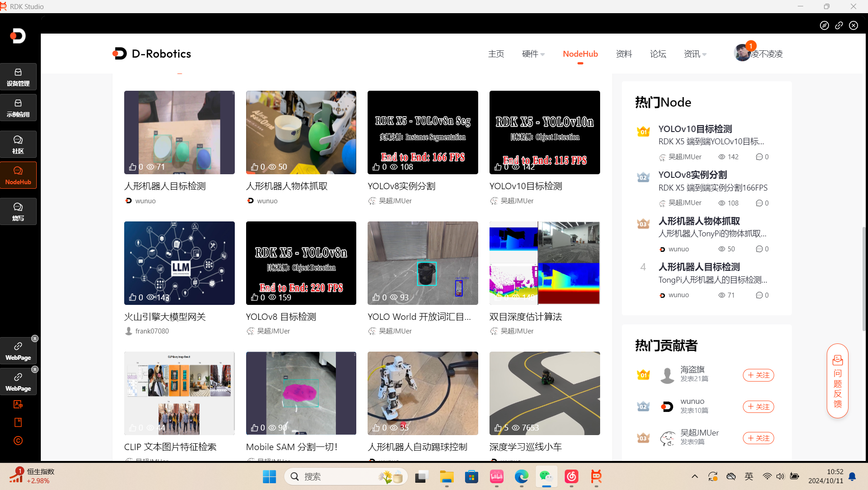Click the page vertical scrollbar
Screen dimensions: 868x490
tap(865, 279)
